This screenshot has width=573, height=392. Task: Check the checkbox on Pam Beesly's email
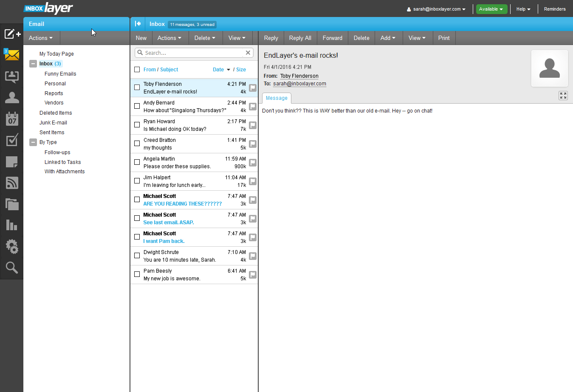click(137, 274)
